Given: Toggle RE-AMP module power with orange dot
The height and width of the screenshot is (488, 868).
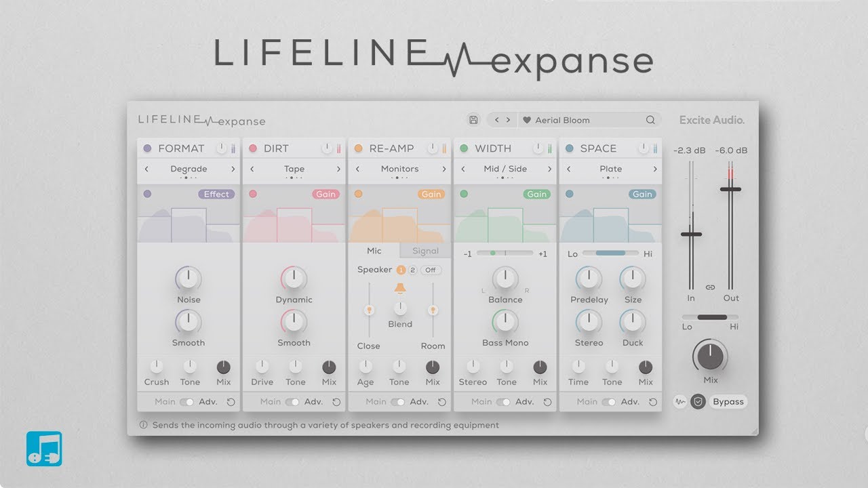Looking at the screenshot, I should point(358,148).
